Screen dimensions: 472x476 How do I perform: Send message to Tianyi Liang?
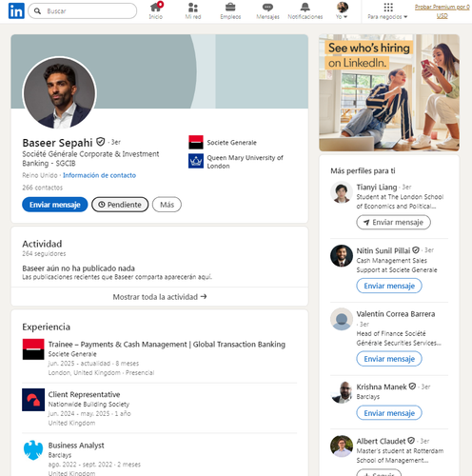pos(393,222)
